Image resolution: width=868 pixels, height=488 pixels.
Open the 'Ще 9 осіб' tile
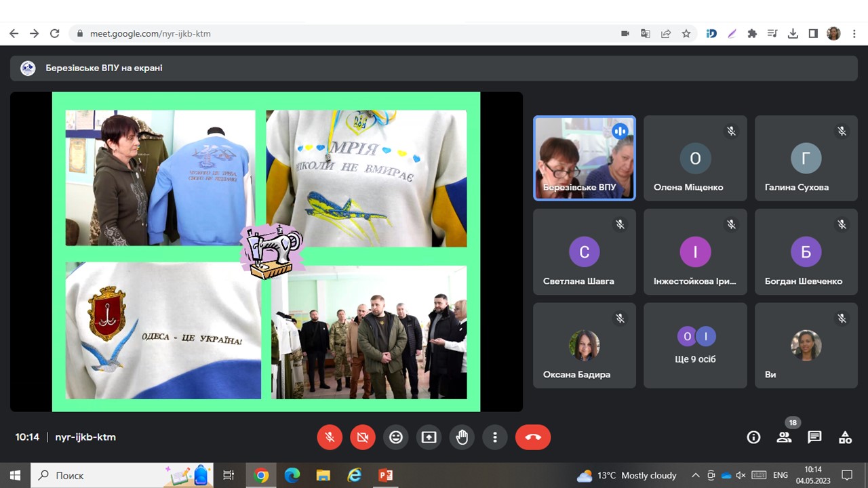tap(695, 345)
